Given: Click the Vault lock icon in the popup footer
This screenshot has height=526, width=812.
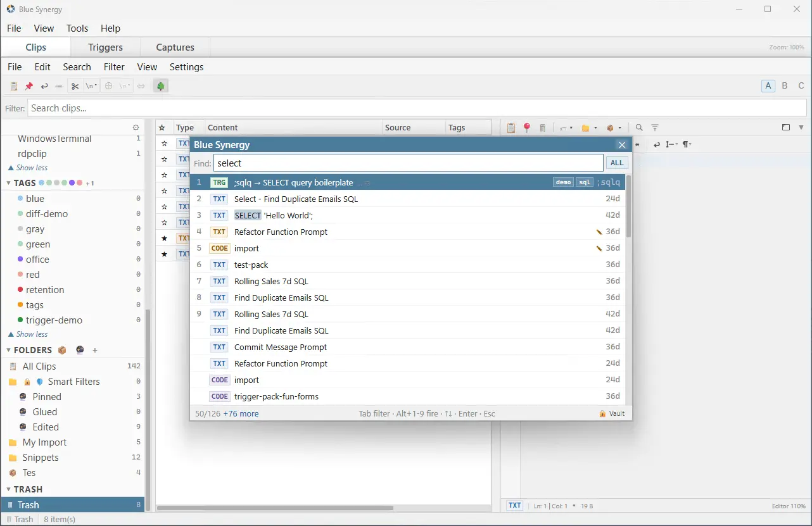Looking at the screenshot, I should pyautogui.click(x=603, y=414).
